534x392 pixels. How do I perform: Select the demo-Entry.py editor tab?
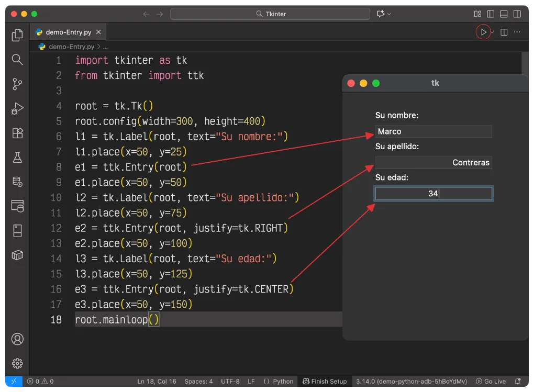point(68,32)
